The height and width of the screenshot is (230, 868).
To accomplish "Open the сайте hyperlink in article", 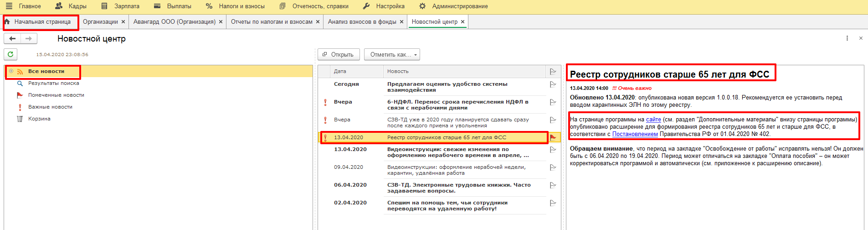I will pos(653,120).
